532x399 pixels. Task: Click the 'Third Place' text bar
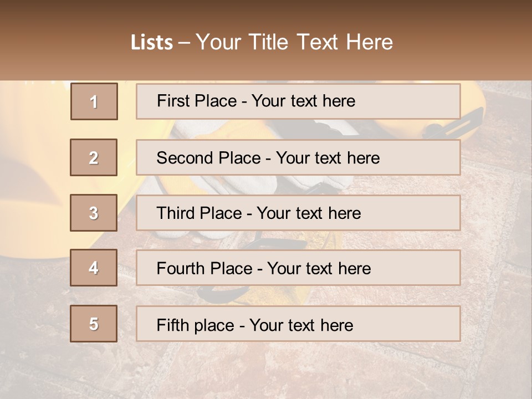point(298,213)
